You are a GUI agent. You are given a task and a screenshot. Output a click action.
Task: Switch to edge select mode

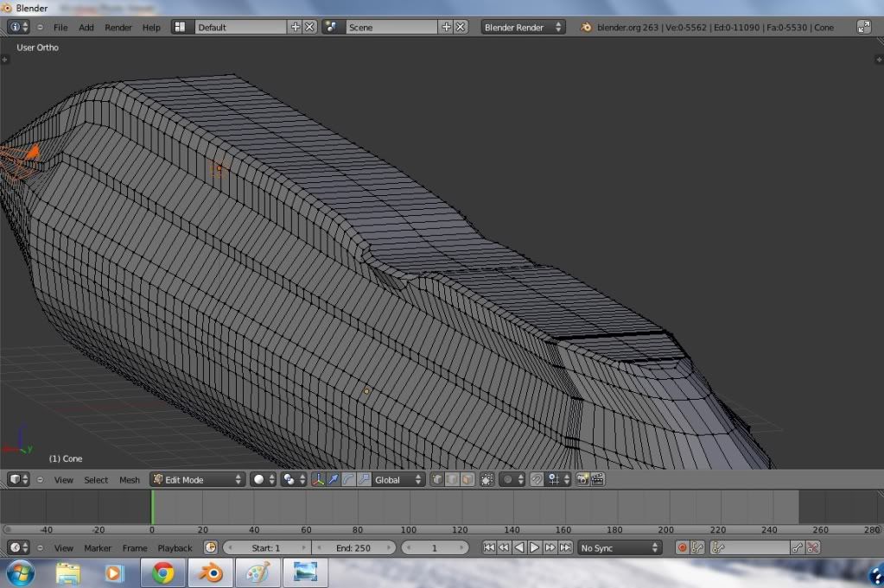[452, 479]
